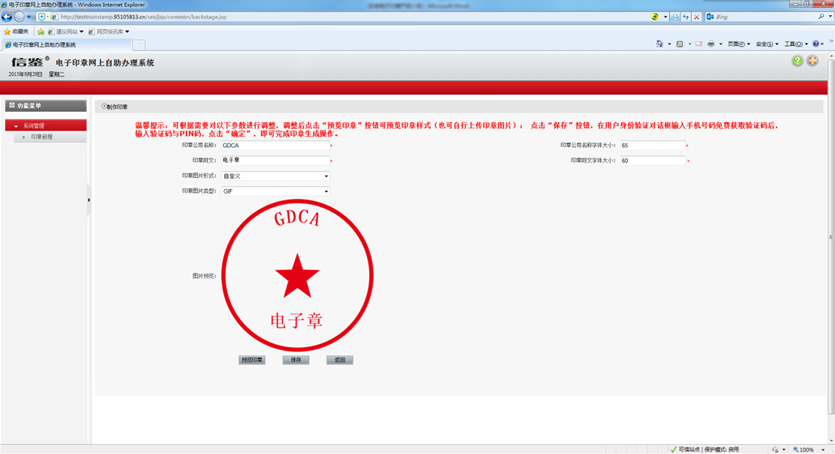Image resolution: width=835 pixels, height=454 pixels.
Task: Click the 保存 button
Action: click(x=295, y=360)
